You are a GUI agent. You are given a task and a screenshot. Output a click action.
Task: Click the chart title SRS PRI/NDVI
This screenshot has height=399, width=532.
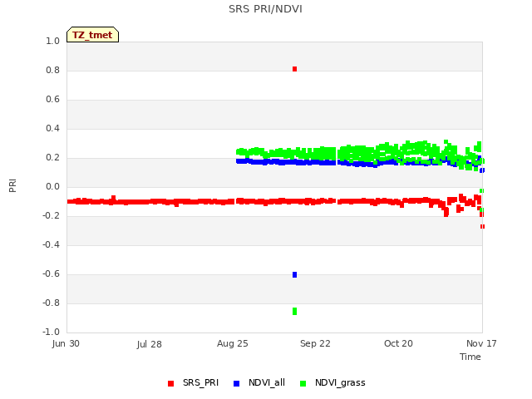click(265, 9)
